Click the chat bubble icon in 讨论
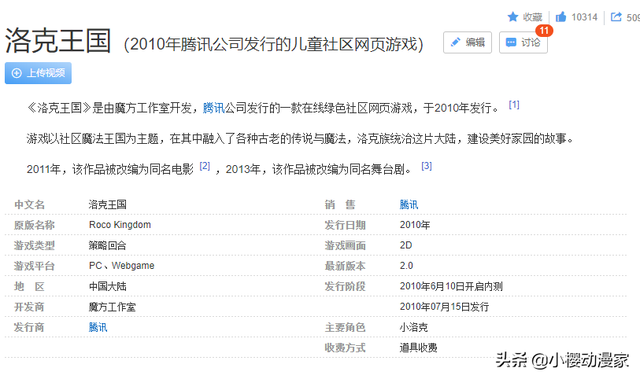Screen dimensions: 640x379 [511, 42]
